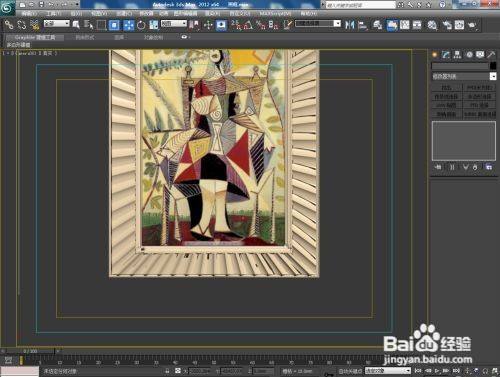Toggle the 2.5D Snaps button
Image resolution: width=500 pixels, height=377 pixels.
(x=236, y=25)
